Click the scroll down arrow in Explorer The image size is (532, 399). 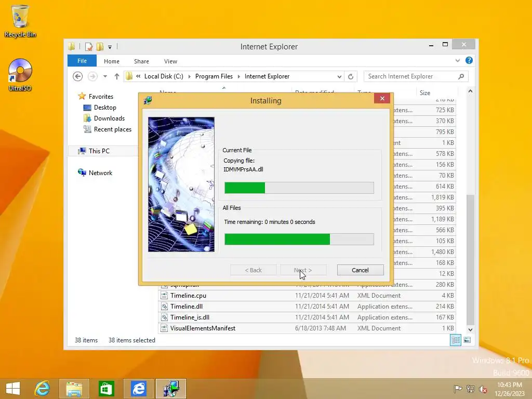click(x=470, y=329)
